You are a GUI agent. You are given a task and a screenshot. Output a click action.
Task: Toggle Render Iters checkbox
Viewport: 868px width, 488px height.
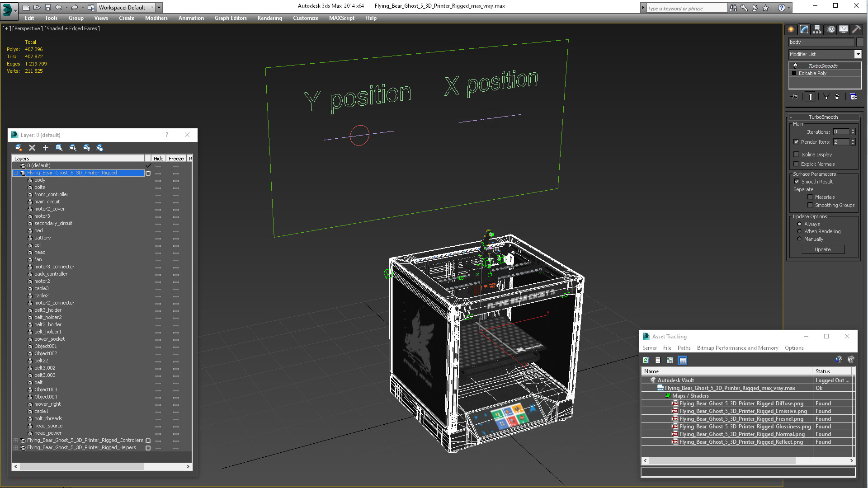(797, 142)
